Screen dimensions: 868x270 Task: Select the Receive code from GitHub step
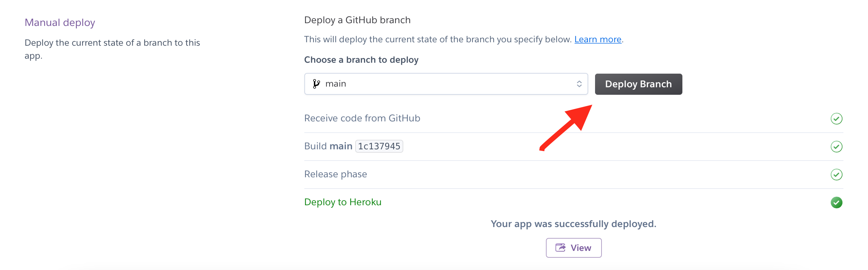tap(362, 118)
